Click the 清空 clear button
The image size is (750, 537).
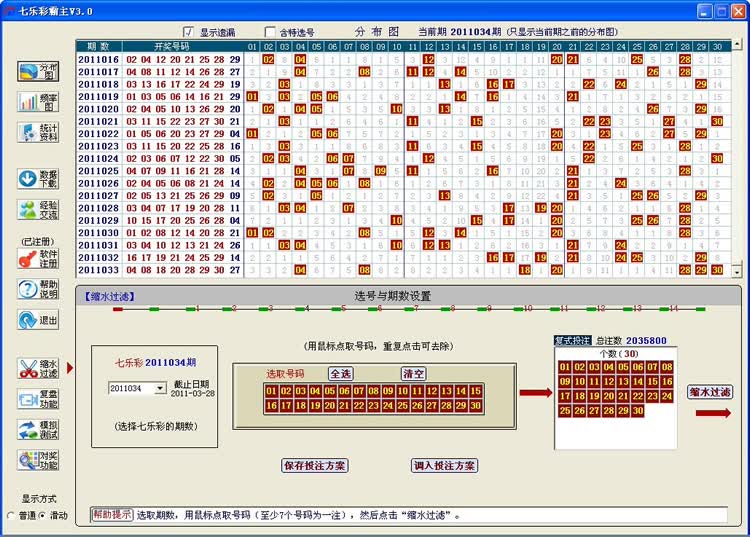(413, 373)
